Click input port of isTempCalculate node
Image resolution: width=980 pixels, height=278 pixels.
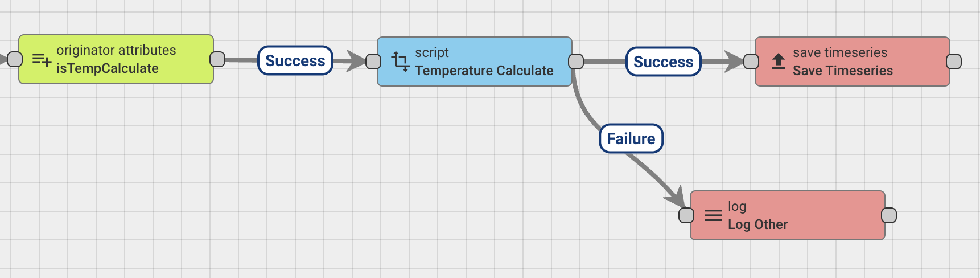(15, 59)
